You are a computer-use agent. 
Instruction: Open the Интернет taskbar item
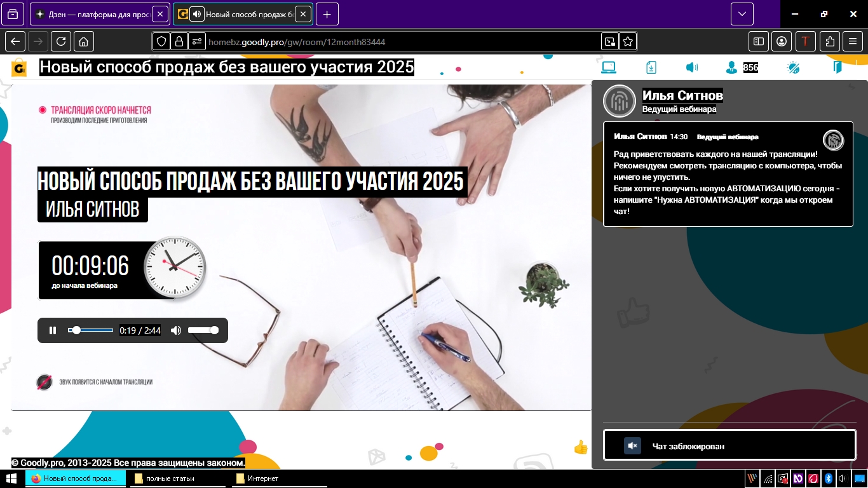pos(280,478)
